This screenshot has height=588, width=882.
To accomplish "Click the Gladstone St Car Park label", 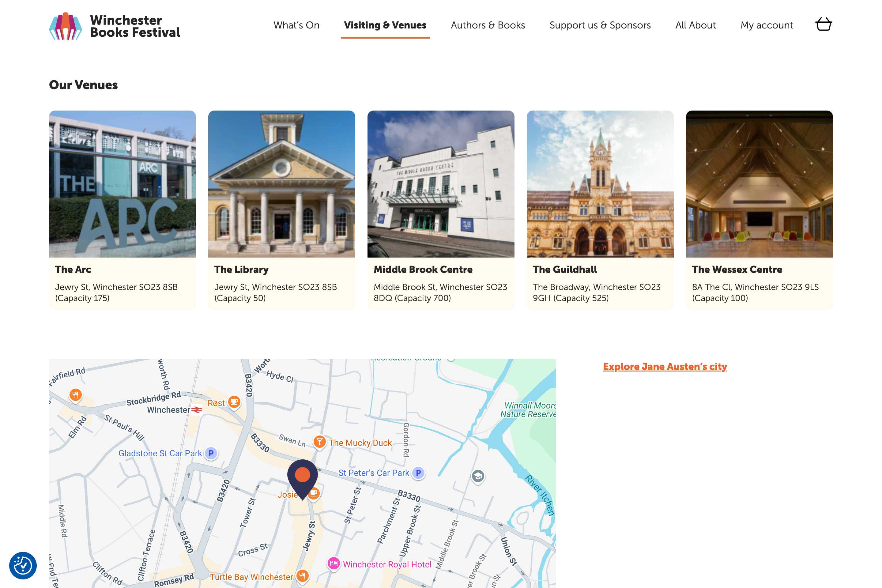I will (x=160, y=453).
